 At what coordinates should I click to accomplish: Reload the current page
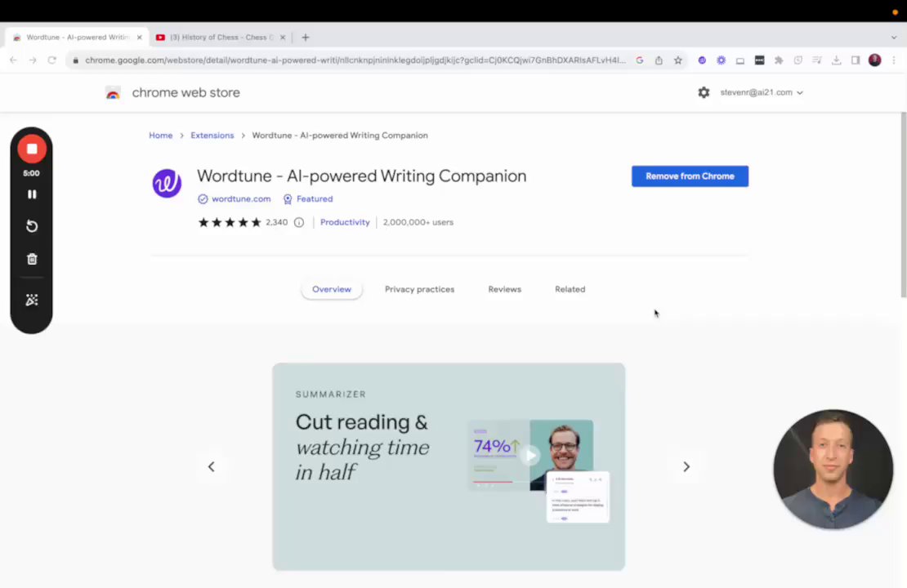coord(52,60)
